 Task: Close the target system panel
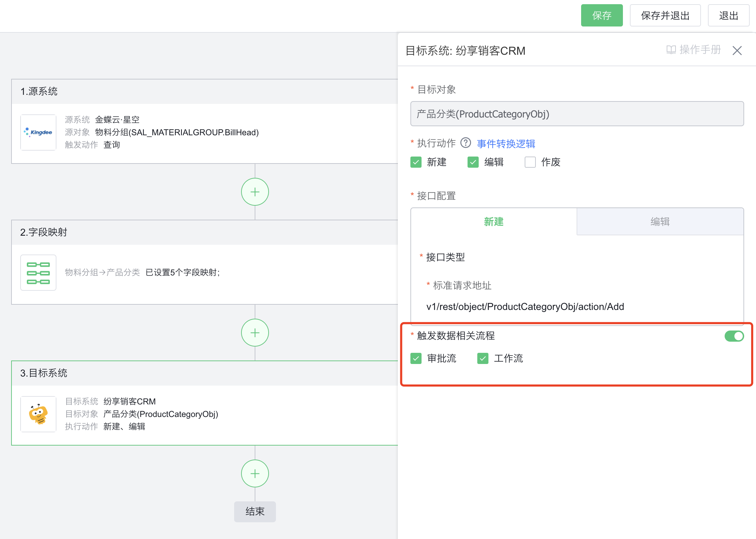click(737, 51)
